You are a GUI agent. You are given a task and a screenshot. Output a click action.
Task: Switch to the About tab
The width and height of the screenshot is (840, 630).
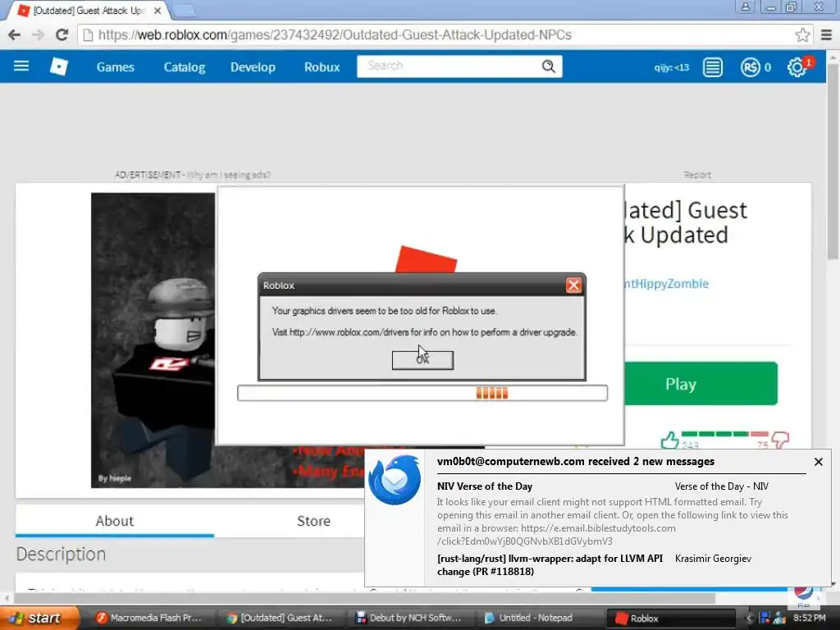[x=115, y=521]
